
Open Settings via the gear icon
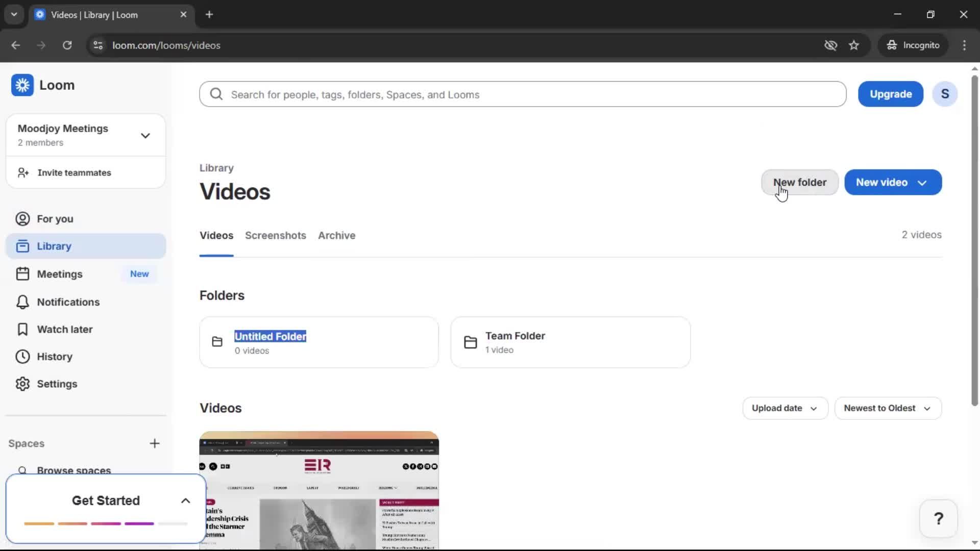pyautogui.click(x=22, y=384)
